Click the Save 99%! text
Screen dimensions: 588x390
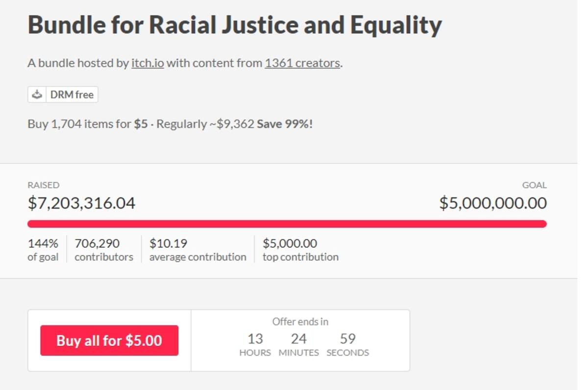click(285, 124)
